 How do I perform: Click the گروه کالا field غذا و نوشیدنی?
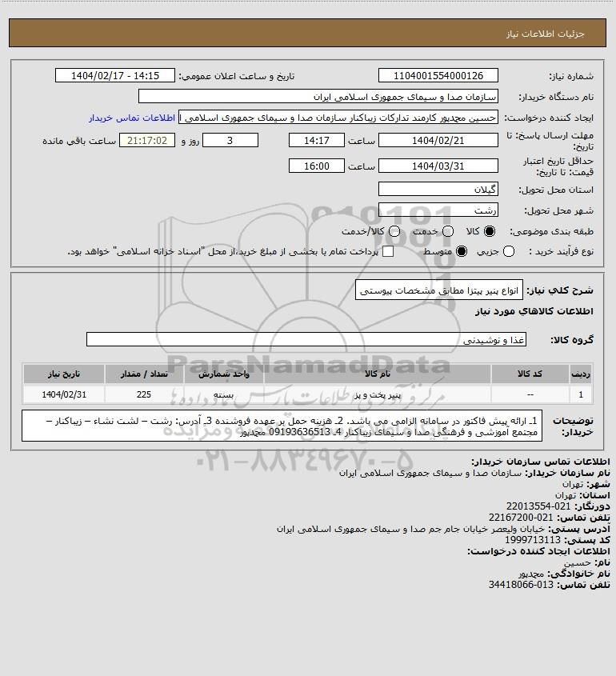[306, 340]
